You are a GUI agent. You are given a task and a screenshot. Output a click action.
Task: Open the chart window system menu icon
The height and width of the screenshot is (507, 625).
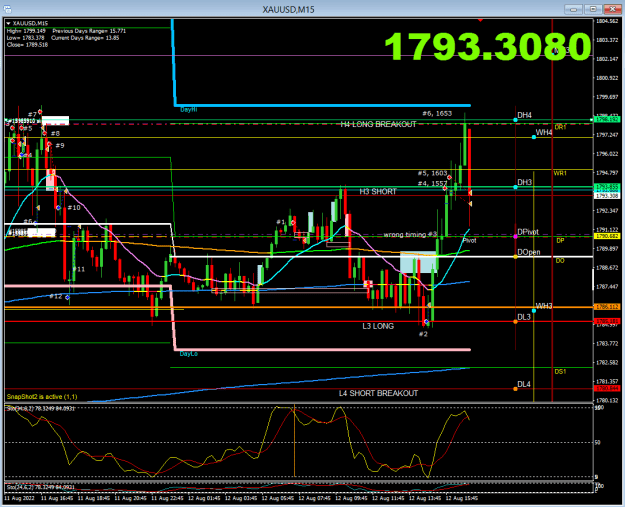[x=7, y=9]
